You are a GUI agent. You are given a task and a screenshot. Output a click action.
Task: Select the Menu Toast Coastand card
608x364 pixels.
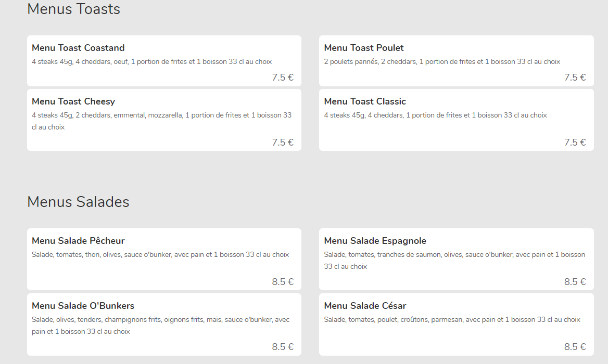pyautogui.click(x=164, y=61)
